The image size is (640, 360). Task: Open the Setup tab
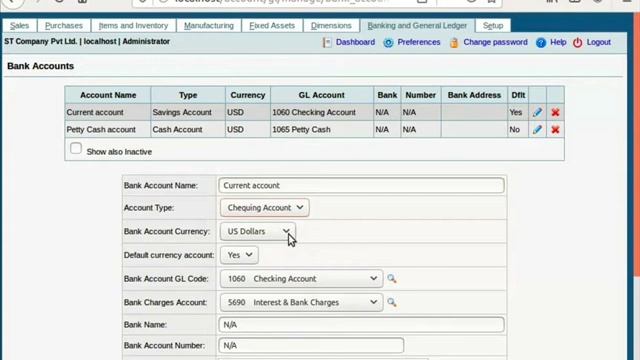[x=493, y=25]
